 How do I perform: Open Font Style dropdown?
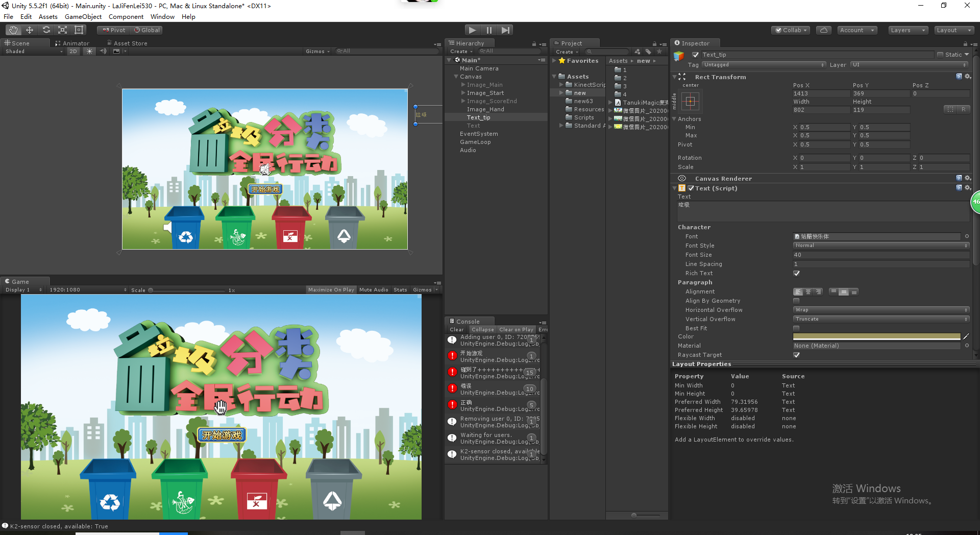click(x=881, y=246)
